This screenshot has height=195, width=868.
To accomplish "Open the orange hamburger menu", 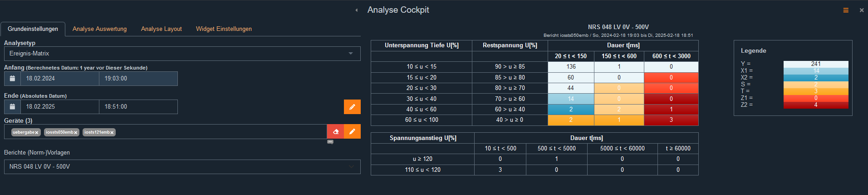I will 846,10.
